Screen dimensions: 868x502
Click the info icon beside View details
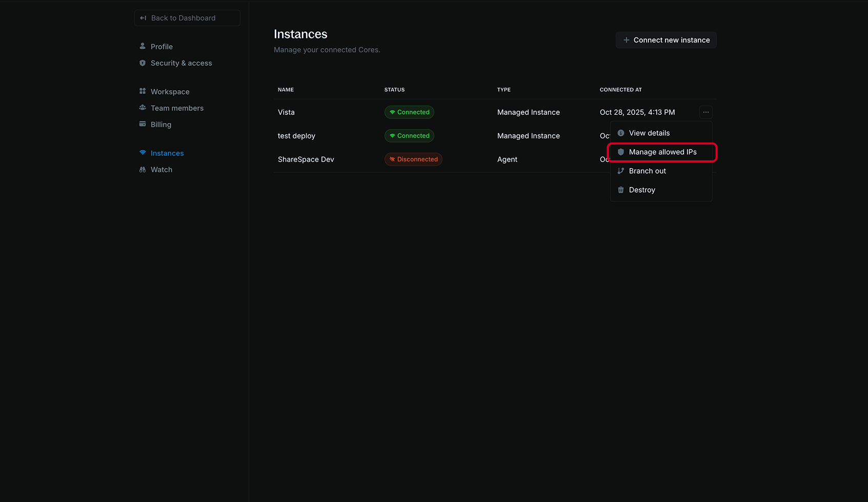tap(621, 133)
